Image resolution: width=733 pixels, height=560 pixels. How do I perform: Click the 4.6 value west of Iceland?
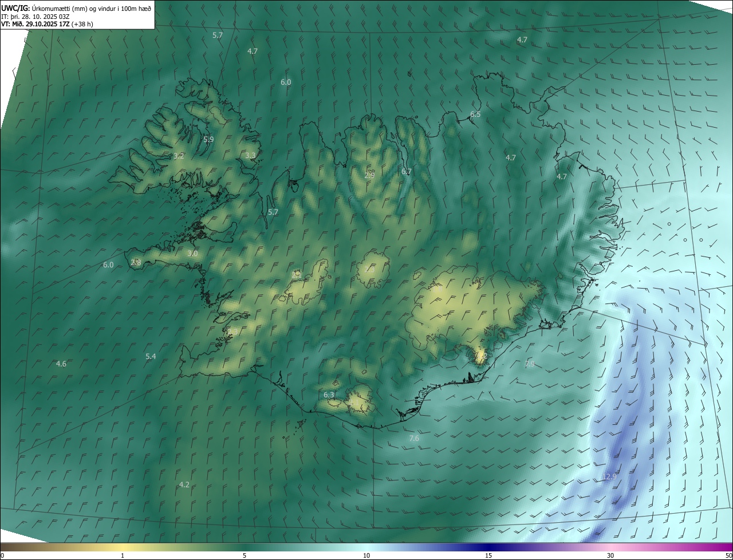61,364
